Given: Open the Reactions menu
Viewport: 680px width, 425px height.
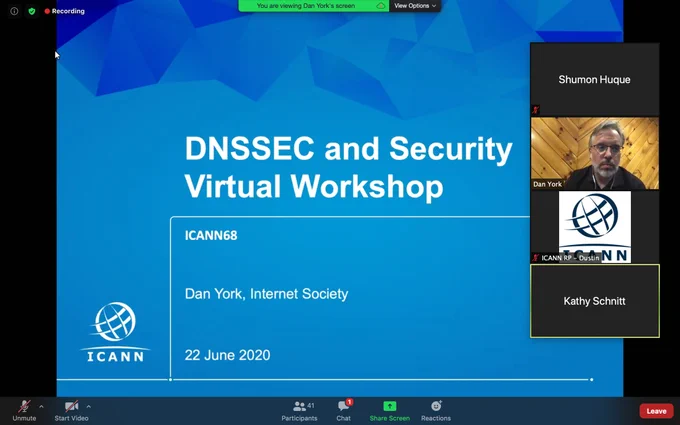Looking at the screenshot, I should pos(436,411).
